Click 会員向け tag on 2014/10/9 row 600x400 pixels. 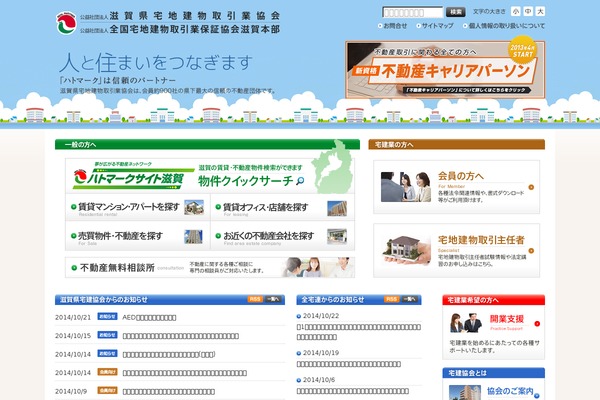108,390
